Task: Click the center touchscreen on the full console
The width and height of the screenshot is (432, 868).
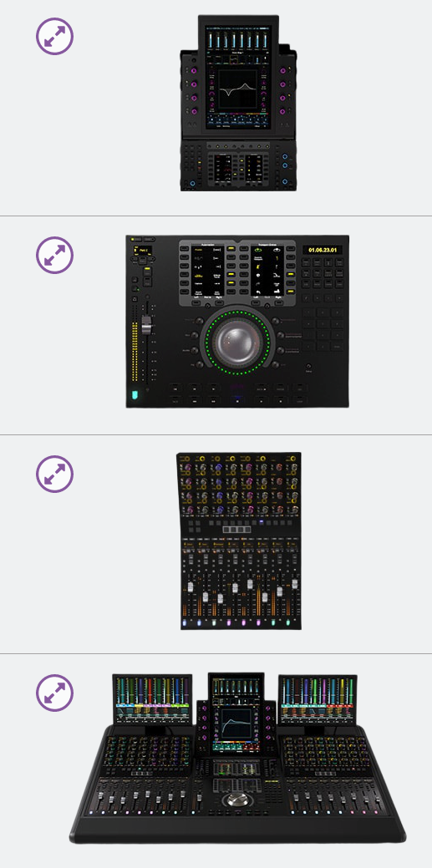Action: pos(236,731)
